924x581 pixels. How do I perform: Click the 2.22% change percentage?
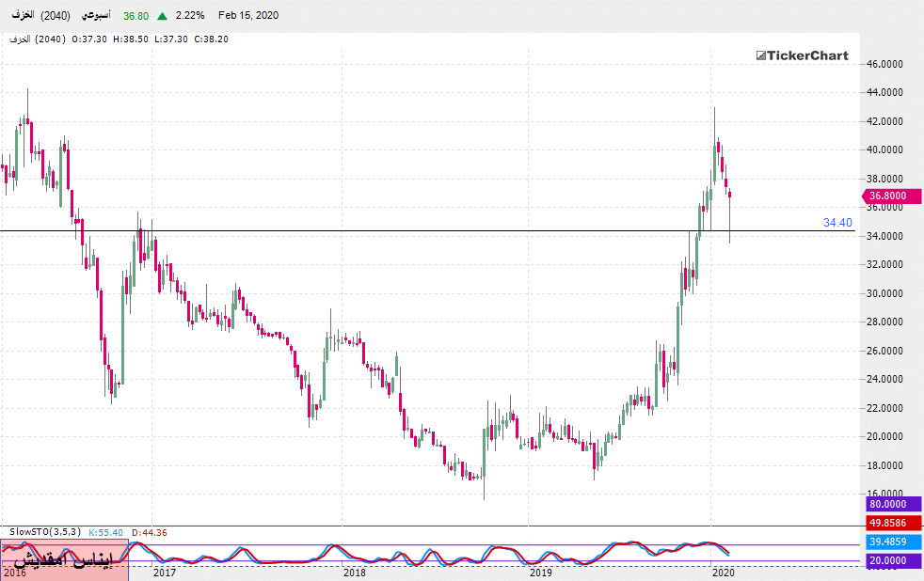tap(190, 16)
